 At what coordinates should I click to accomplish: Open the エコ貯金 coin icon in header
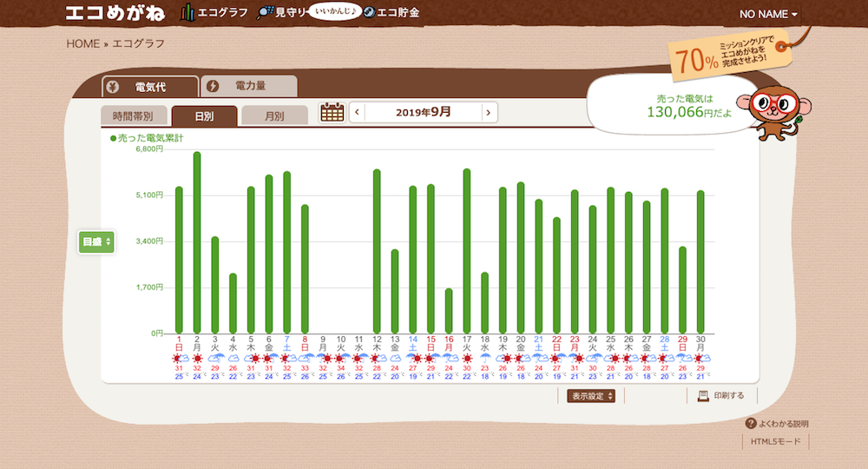(x=369, y=12)
